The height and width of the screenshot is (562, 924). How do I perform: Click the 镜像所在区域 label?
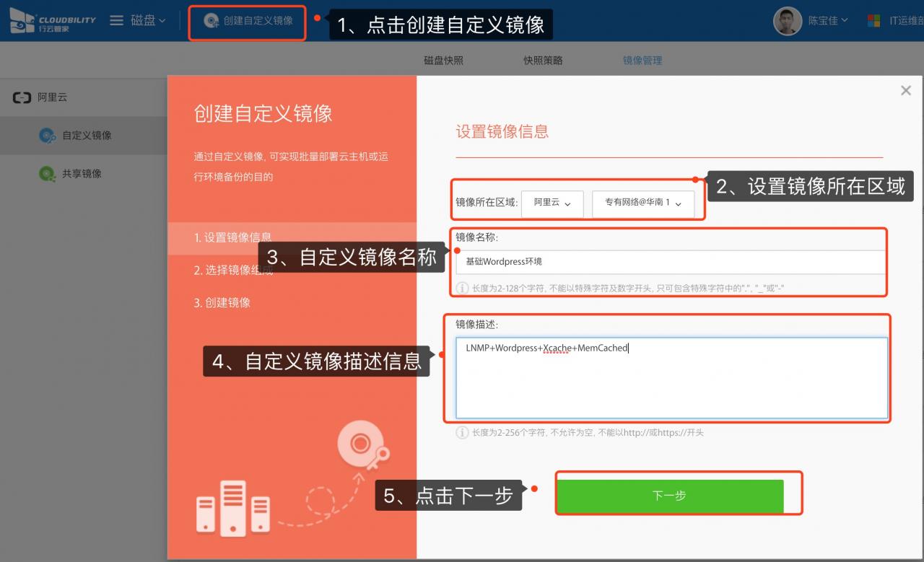click(x=487, y=203)
